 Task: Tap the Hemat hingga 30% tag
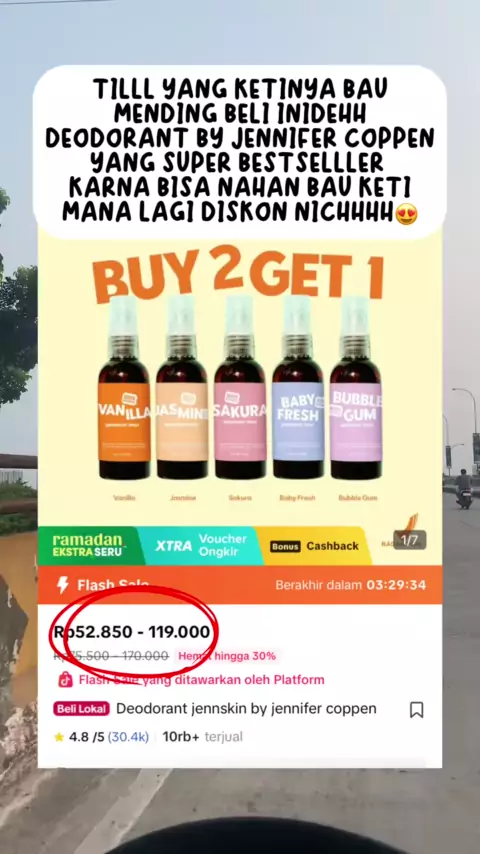coord(227,656)
